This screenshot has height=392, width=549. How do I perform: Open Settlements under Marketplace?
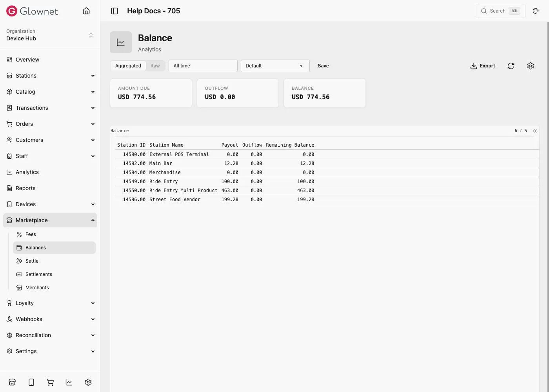tap(54, 274)
